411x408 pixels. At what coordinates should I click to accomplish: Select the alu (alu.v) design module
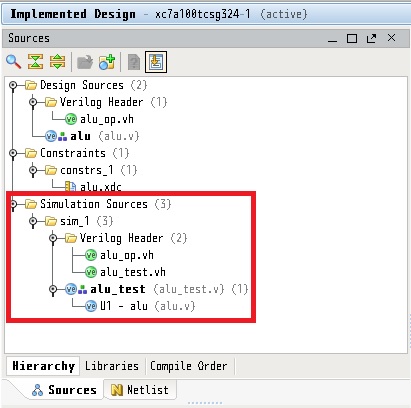tap(92, 136)
